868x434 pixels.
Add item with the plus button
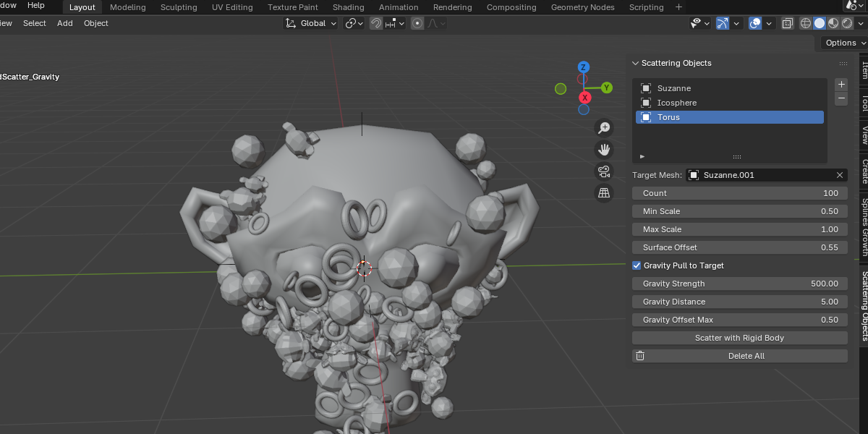click(841, 84)
